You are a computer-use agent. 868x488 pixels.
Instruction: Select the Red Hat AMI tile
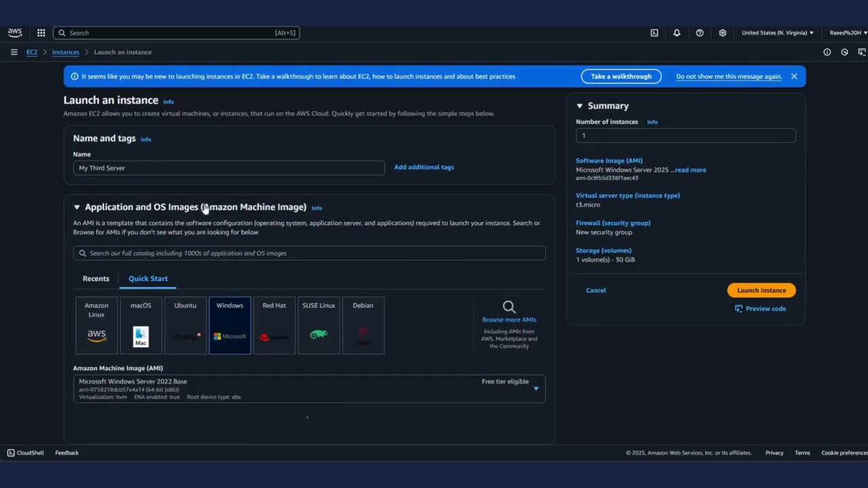pyautogui.click(x=274, y=325)
